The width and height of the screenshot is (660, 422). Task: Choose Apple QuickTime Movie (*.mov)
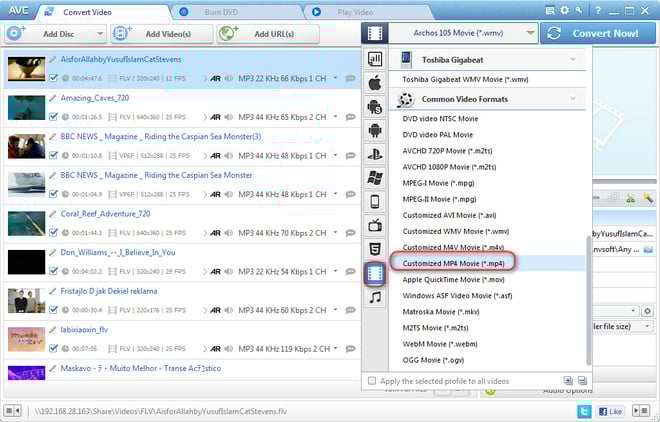pos(453,280)
